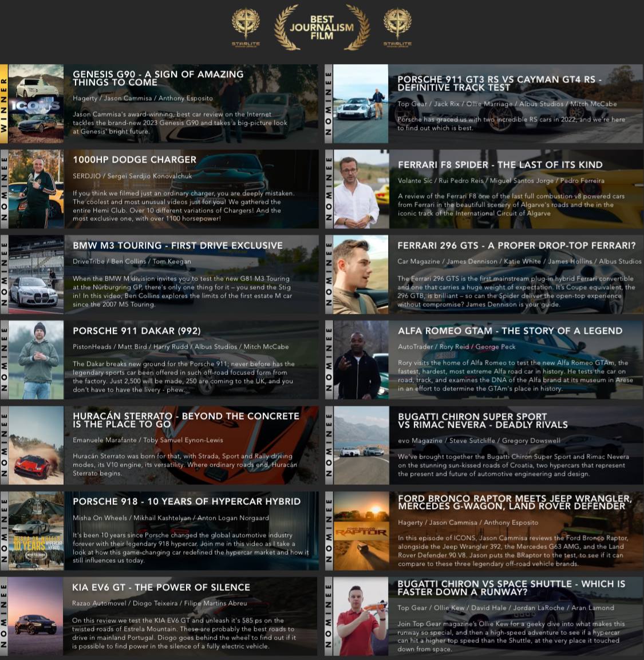Viewport: 644px width, 660px height.
Task: Open the 1000HP Dodge Charger thumbnail
Action: 36,189
